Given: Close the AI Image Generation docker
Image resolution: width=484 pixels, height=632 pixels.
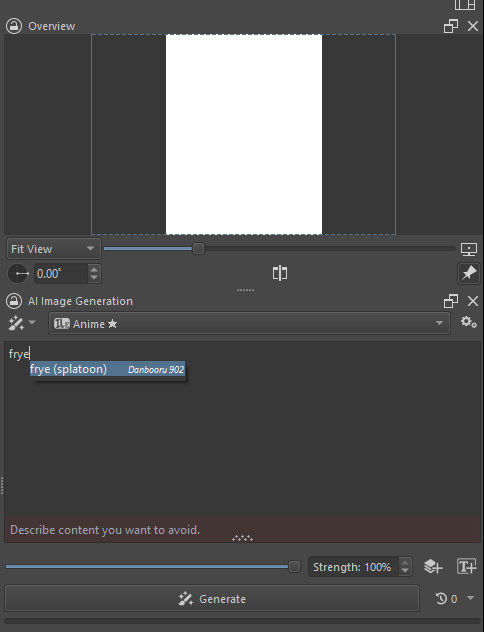Looking at the screenshot, I should coord(473,301).
